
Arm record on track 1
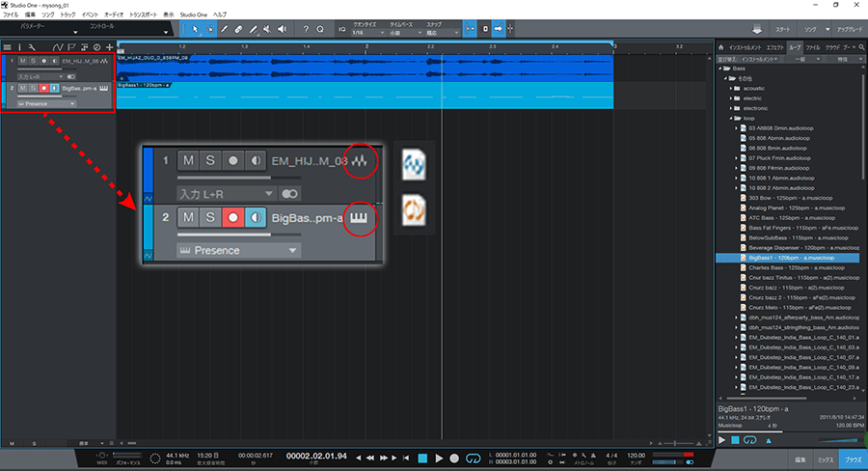(43, 61)
